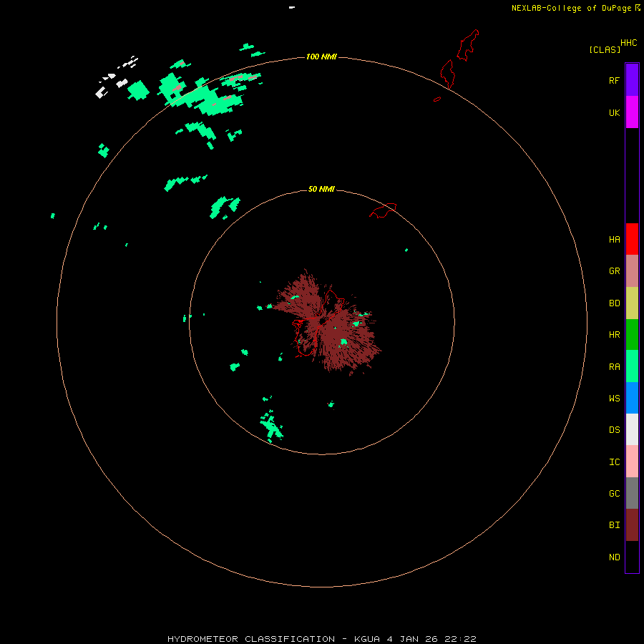Image resolution: width=644 pixels, height=644 pixels.
Task: Click the ND black legend swatch
Action: pos(632,557)
